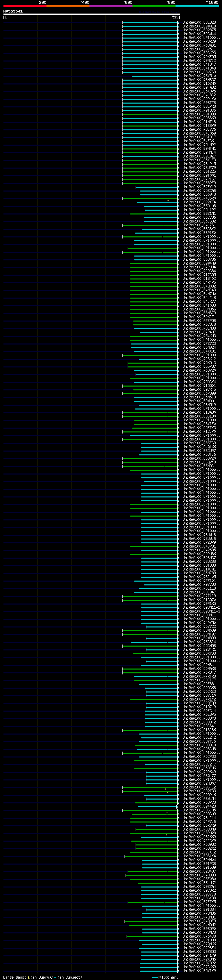Select the UniRef100_Q9XED5 label

click(199, 57)
